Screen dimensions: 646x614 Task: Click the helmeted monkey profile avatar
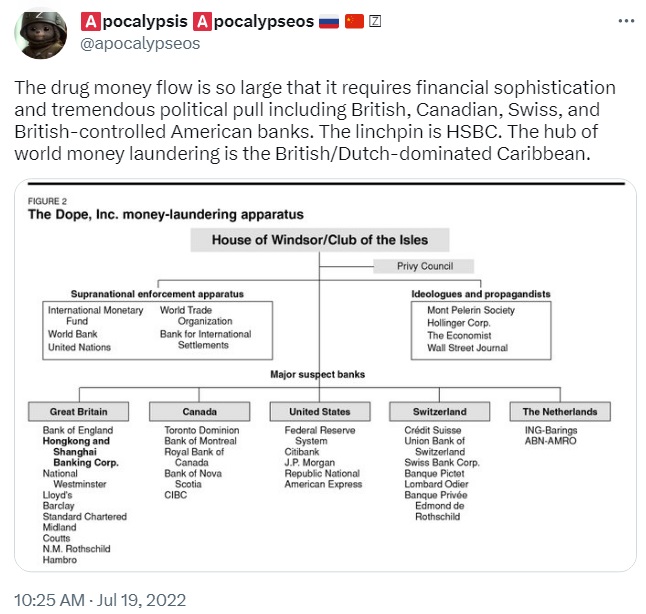[40, 34]
